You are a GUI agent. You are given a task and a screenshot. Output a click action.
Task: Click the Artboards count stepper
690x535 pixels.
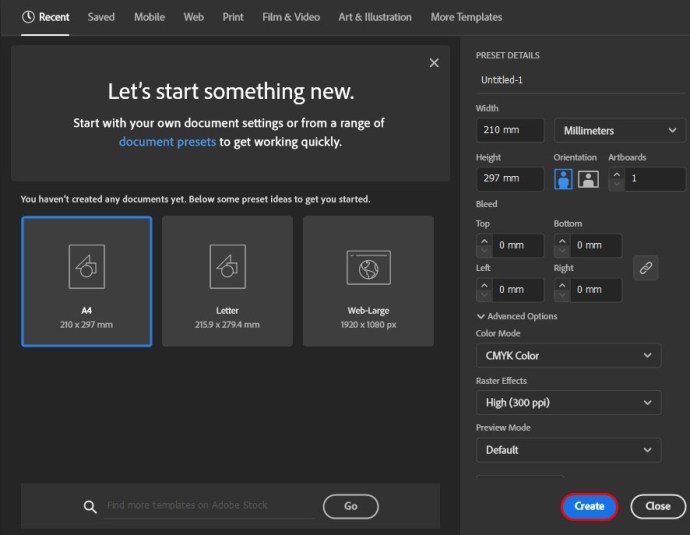click(617, 179)
